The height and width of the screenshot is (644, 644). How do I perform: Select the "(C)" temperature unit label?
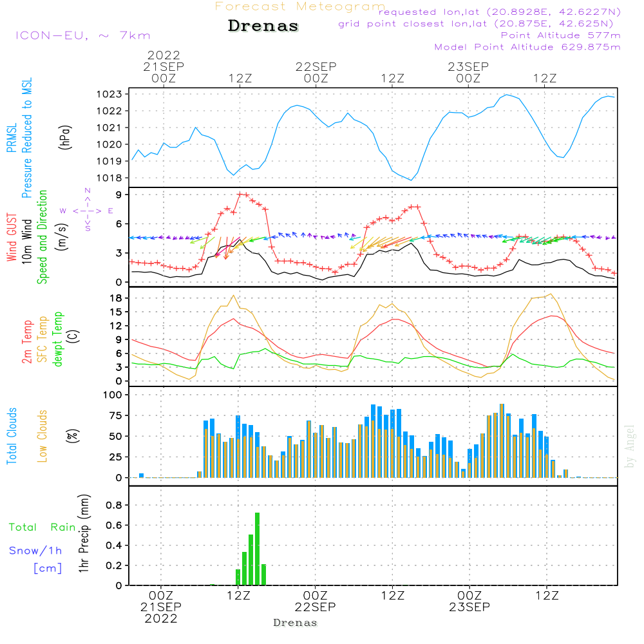pyautogui.click(x=74, y=336)
